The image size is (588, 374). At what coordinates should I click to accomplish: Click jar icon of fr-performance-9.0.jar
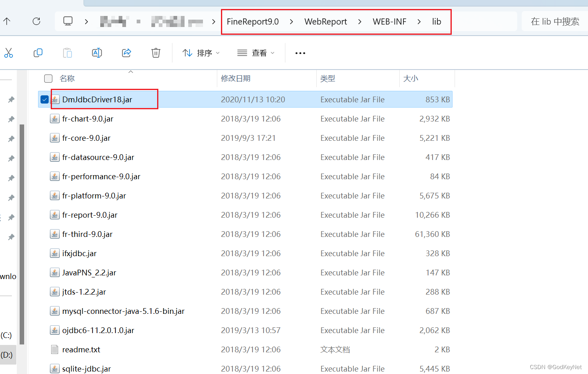point(54,176)
